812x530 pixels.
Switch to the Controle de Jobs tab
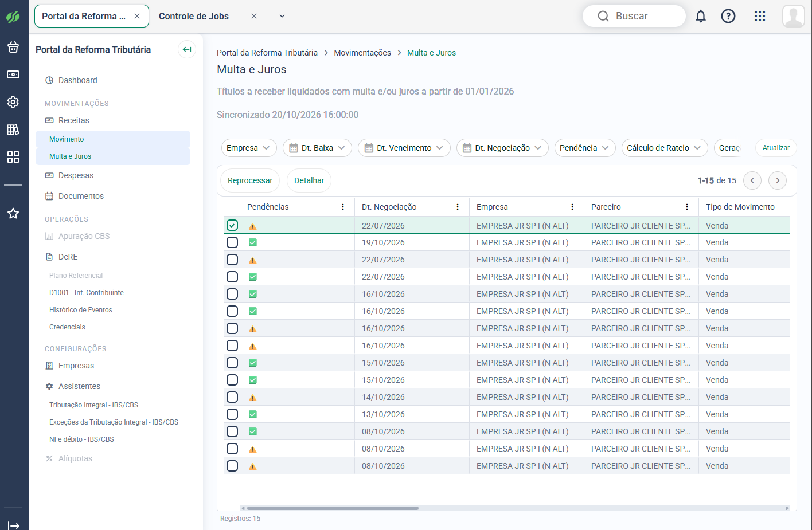point(194,16)
